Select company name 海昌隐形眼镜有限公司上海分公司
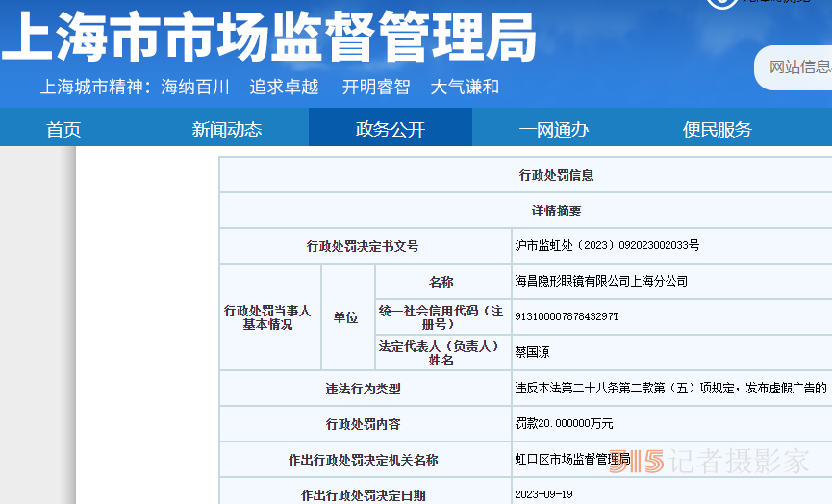This screenshot has width=832, height=504. tap(600, 281)
